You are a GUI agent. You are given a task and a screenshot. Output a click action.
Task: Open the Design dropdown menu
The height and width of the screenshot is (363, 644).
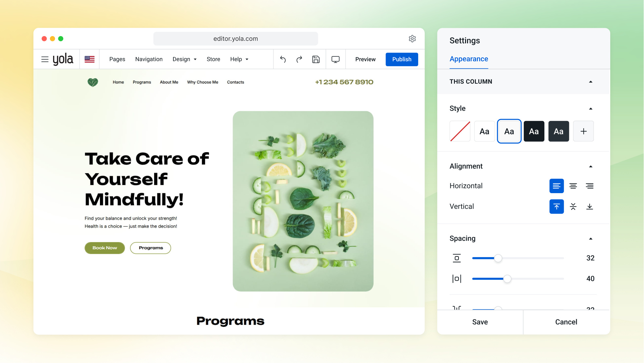pos(185,59)
